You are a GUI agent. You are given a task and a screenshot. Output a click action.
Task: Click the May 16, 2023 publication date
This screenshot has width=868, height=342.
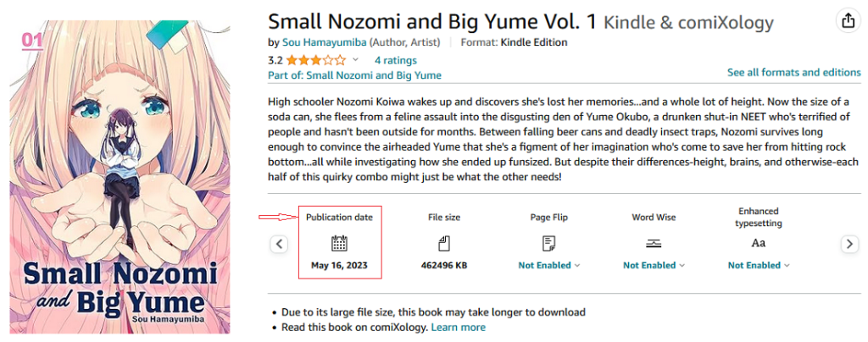(339, 265)
